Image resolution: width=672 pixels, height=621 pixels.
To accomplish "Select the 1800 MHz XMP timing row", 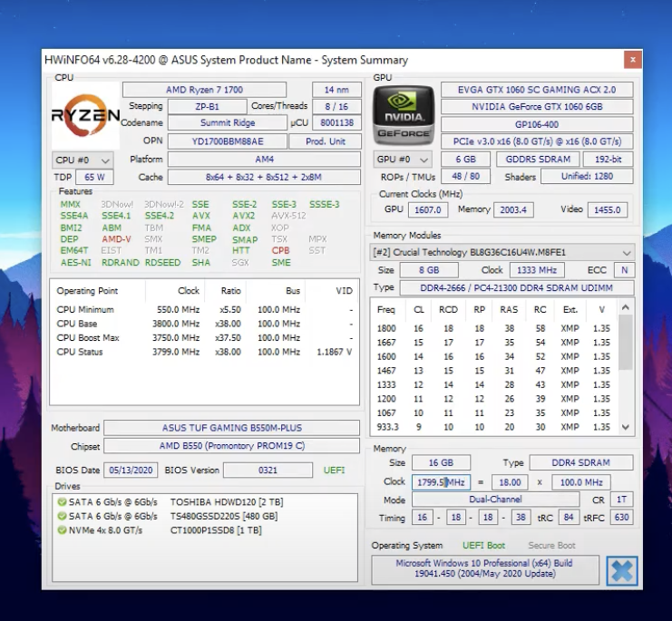I will click(493, 328).
